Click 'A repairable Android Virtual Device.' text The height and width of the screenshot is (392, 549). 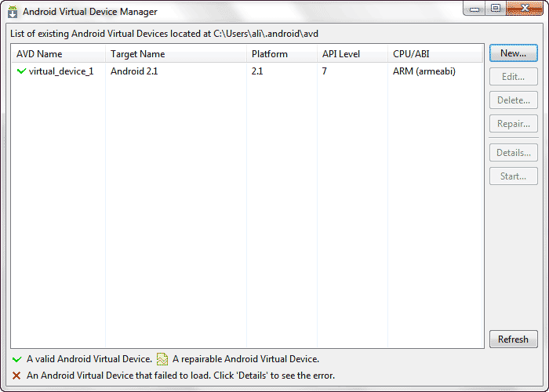[x=245, y=359]
